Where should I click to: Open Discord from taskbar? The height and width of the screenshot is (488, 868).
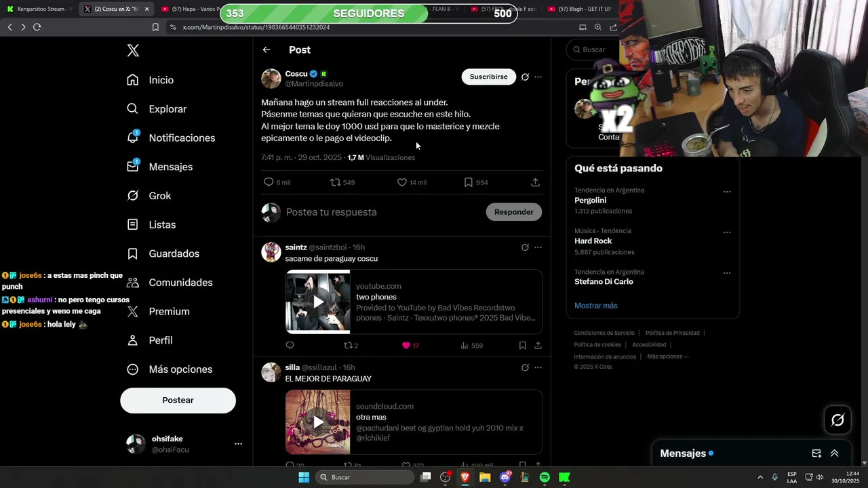pos(505,477)
